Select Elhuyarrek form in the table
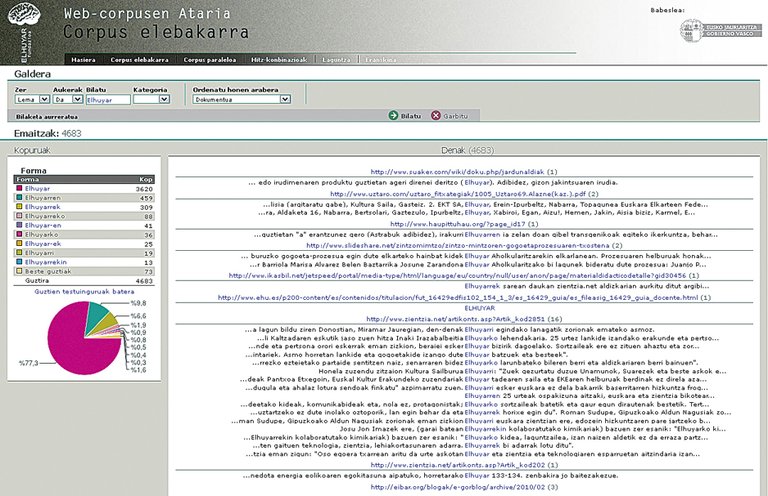 42,206
